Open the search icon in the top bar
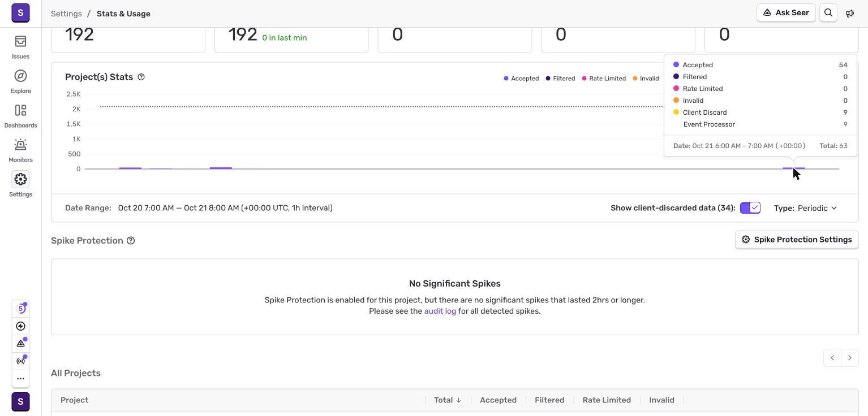This screenshot has width=868, height=416. [828, 13]
